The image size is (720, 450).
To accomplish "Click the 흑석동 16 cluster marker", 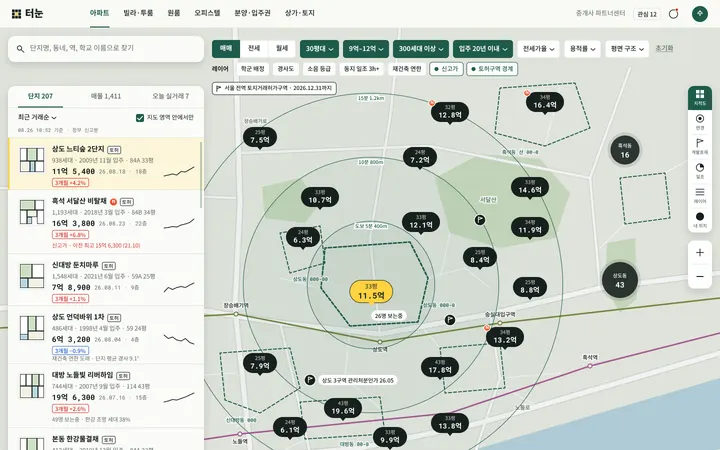I will click(624, 150).
